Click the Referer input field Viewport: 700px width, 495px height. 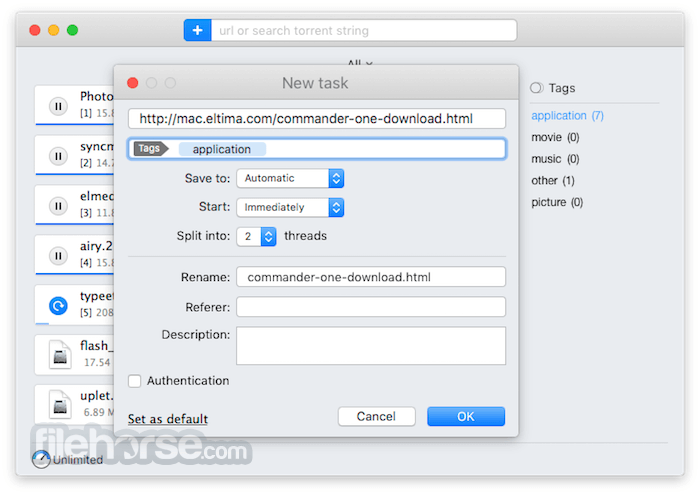click(371, 307)
